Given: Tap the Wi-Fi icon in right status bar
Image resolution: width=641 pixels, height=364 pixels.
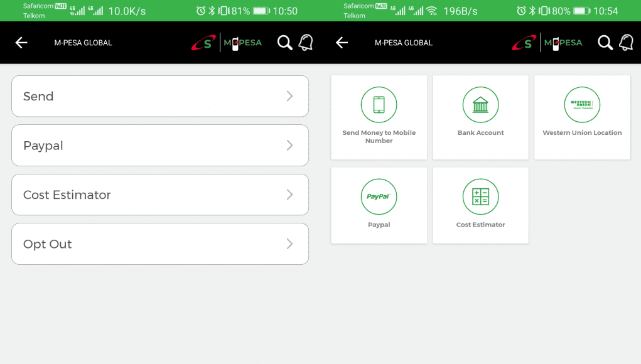Looking at the screenshot, I should (432, 11).
